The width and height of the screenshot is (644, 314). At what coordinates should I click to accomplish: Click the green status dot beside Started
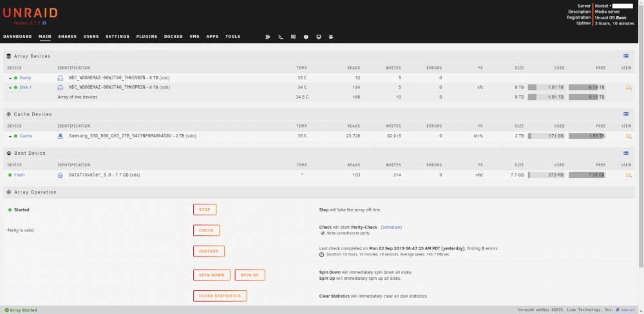pyautogui.click(x=10, y=210)
